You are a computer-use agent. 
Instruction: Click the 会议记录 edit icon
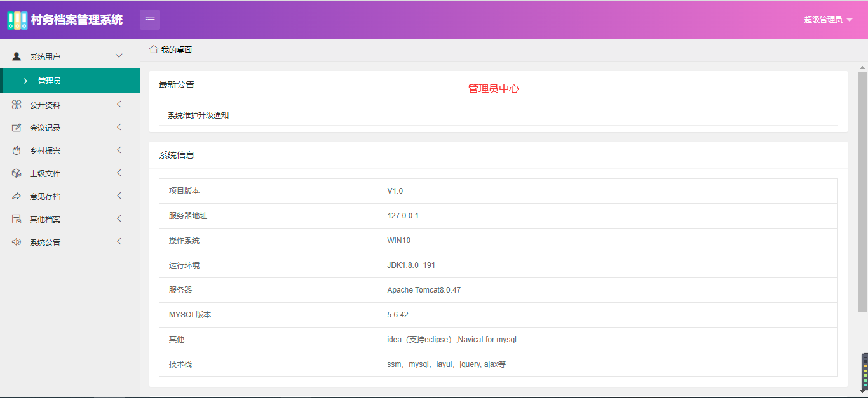pyautogui.click(x=17, y=128)
